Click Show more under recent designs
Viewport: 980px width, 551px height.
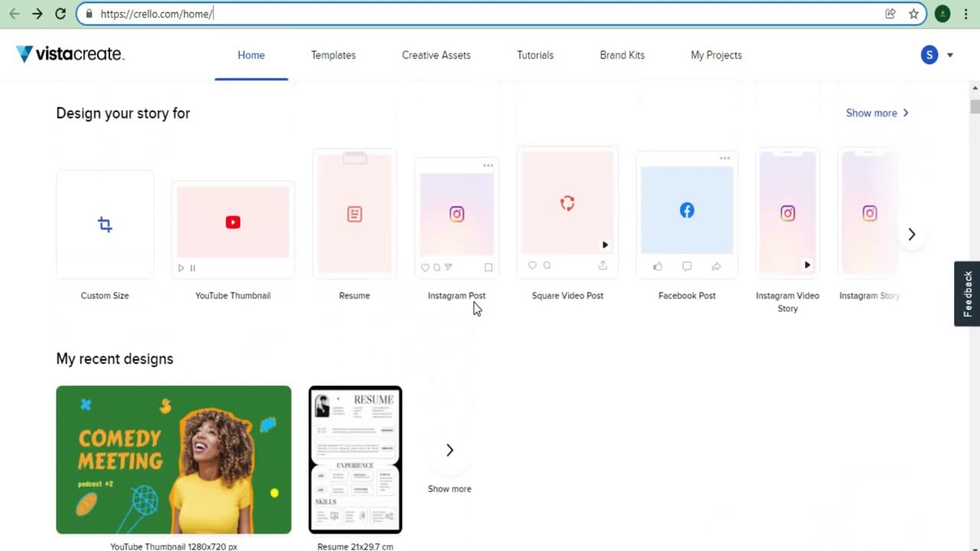[x=449, y=489]
